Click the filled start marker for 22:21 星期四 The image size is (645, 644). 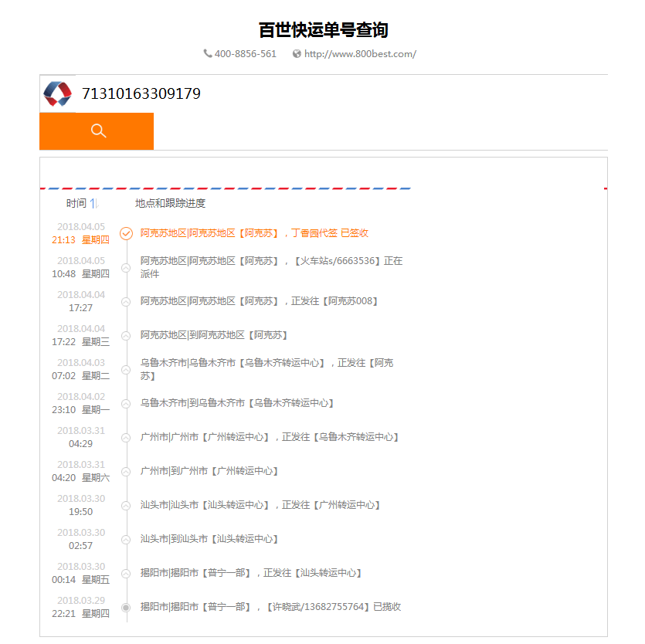pyautogui.click(x=126, y=608)
